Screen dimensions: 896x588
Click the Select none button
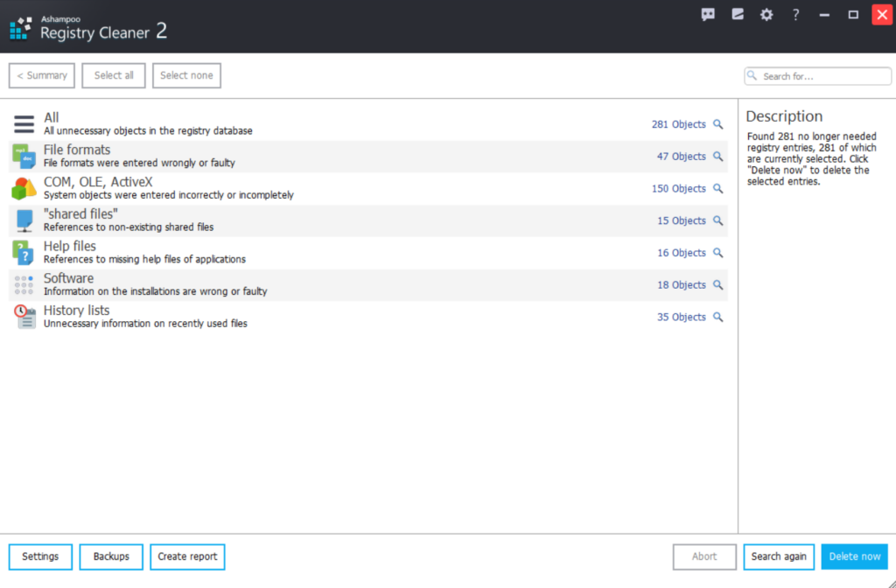[x=186, y=75]
